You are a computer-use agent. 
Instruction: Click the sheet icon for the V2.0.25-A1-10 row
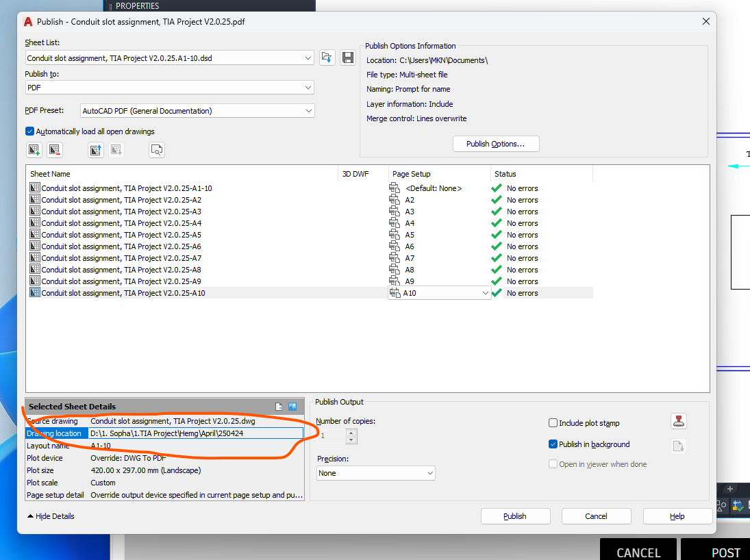(x=34, y=188)
